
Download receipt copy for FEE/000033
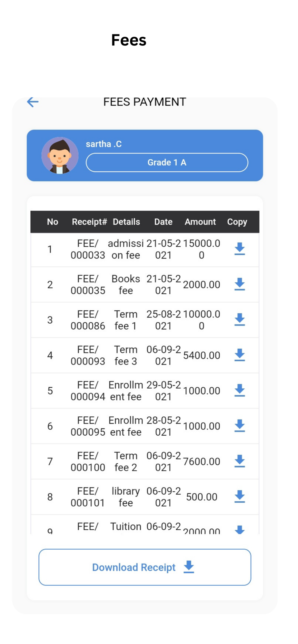point(240,249)
